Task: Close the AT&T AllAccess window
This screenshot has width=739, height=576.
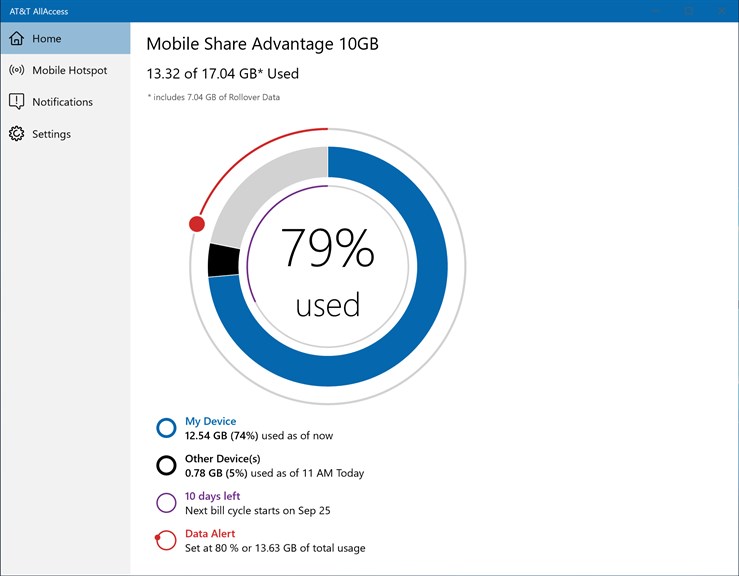Action: pyautogui.click(x=722, y=11)
